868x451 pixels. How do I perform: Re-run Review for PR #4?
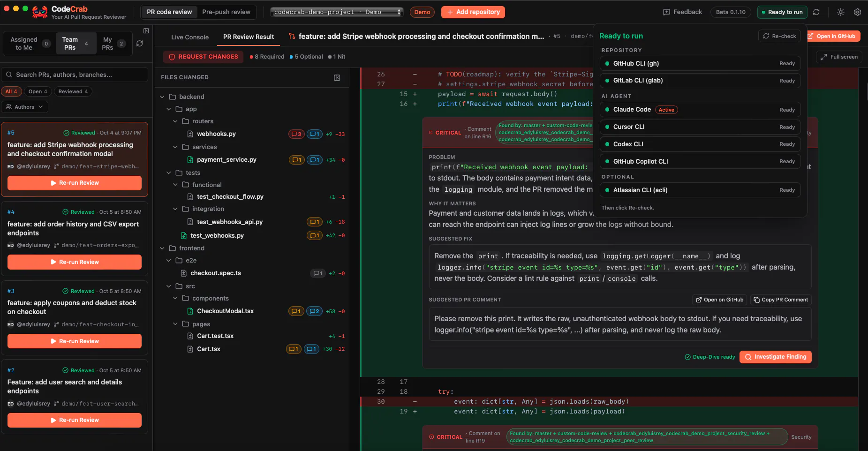click(75, 262)
